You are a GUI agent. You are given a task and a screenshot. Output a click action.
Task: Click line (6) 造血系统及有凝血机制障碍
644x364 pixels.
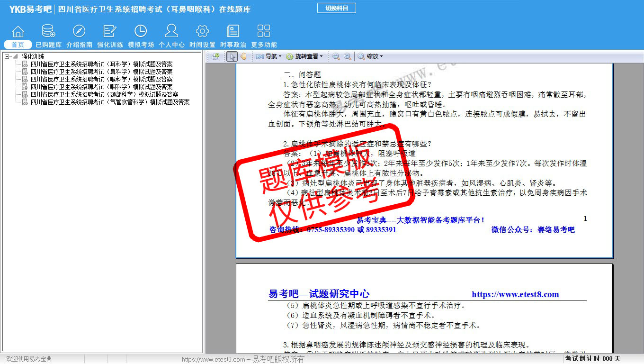[x=361, y=315]
